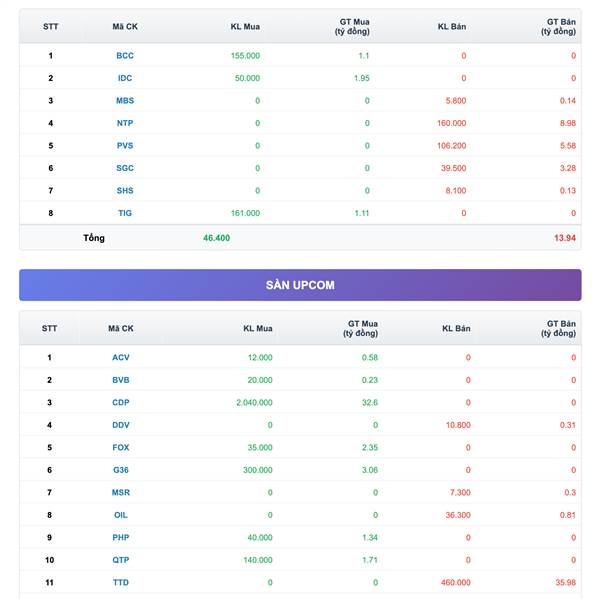Select the MBS stock code
The width and height of the screenshot is (600, 600).
[125, 100]
